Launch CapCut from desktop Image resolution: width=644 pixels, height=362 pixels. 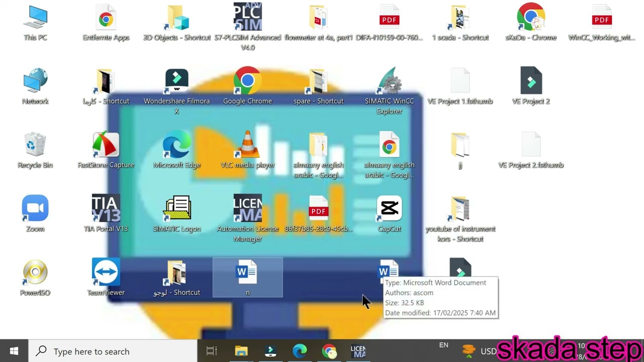(x=389, y=214)
